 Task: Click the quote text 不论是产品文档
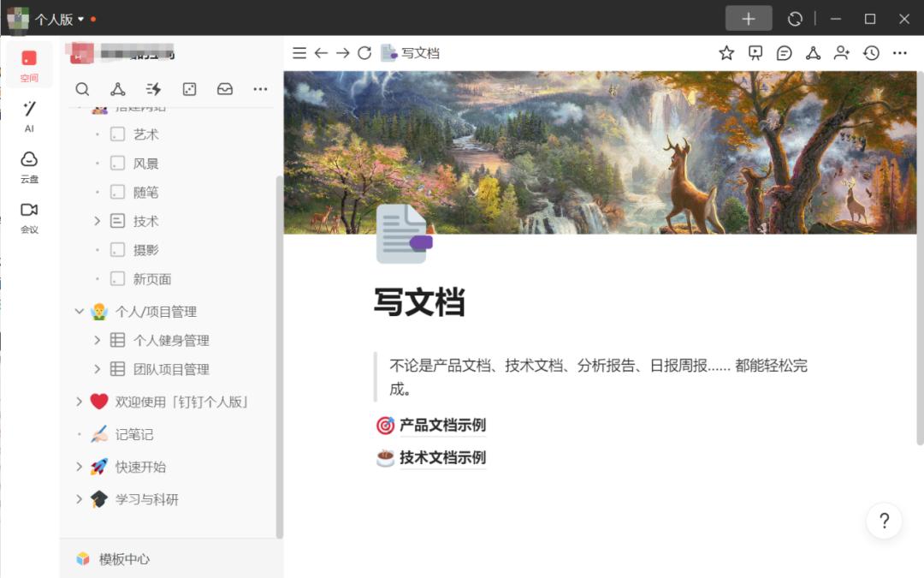point(598,377)
